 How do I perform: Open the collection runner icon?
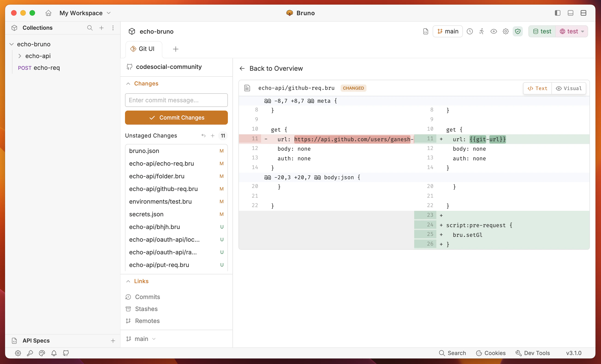[482, 31]
